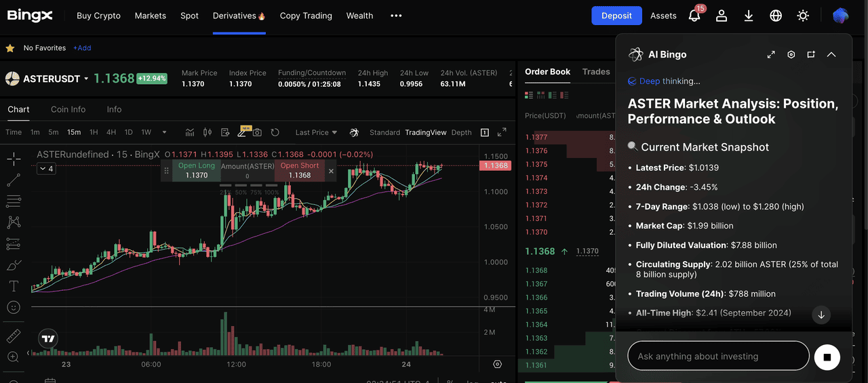Set amount slider to 50%
Screen dimensions: 868x383
241,193
